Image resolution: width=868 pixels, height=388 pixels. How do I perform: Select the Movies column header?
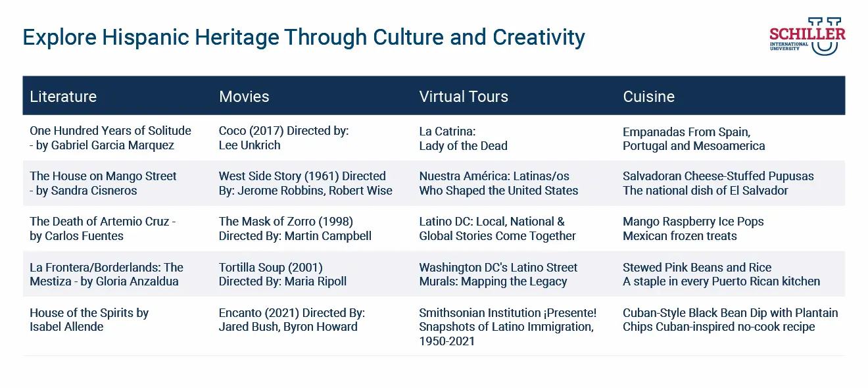coord(244,96)
